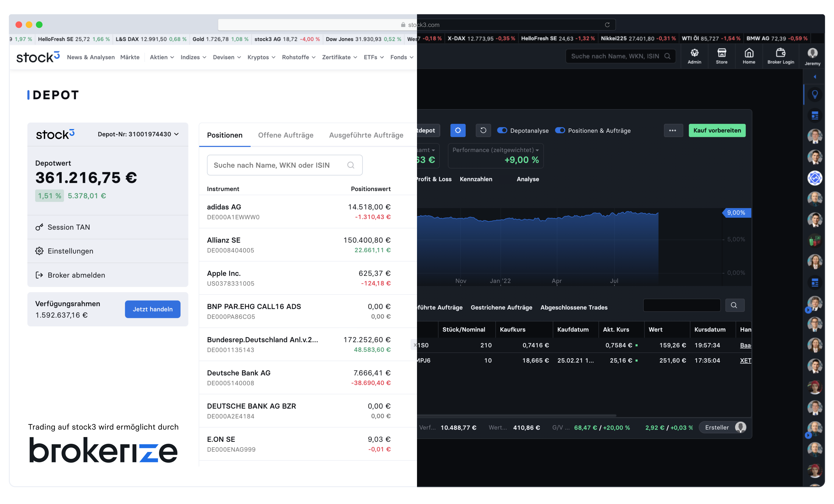This screenshot has width=834, height=504.
Task: Click the orders table filter input
Action: click(681, 305)
